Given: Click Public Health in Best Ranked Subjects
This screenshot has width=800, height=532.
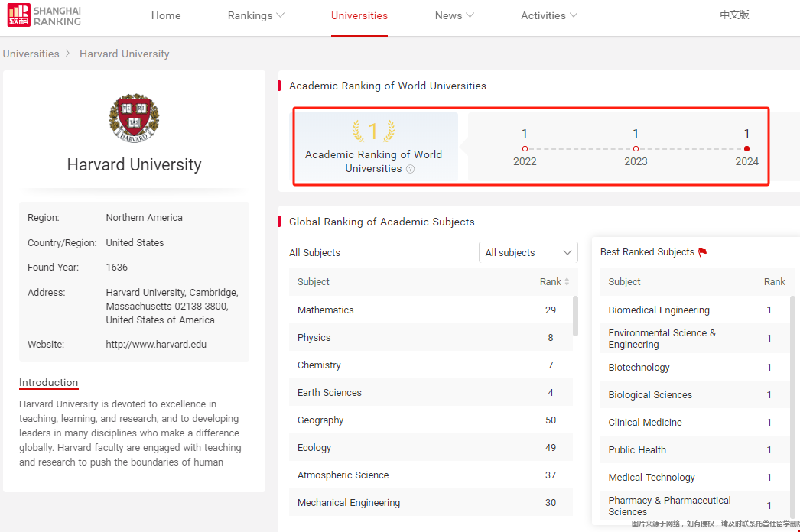Looking at the screenshot, I should point(694,450).
